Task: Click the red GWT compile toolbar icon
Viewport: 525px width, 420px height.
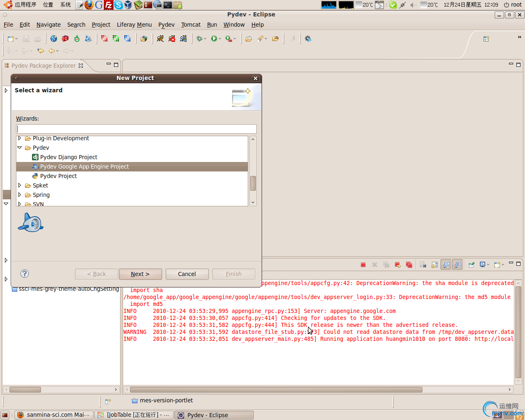Action: 65,39
